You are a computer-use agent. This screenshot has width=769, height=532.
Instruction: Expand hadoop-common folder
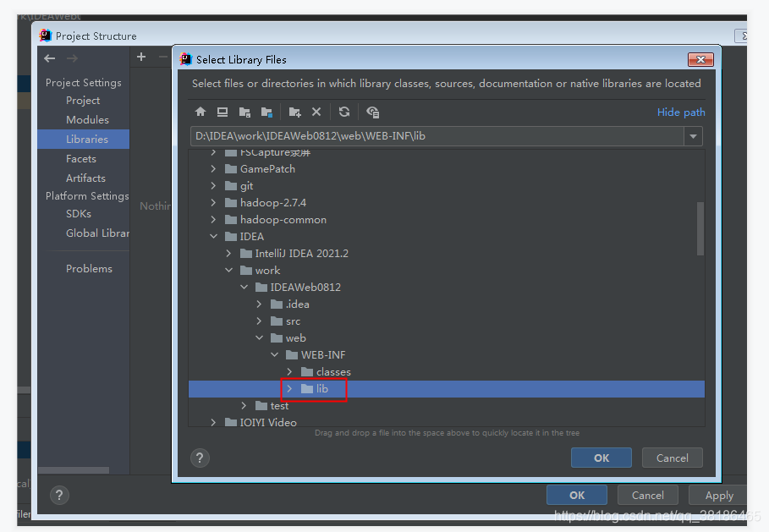pos(213,220)
